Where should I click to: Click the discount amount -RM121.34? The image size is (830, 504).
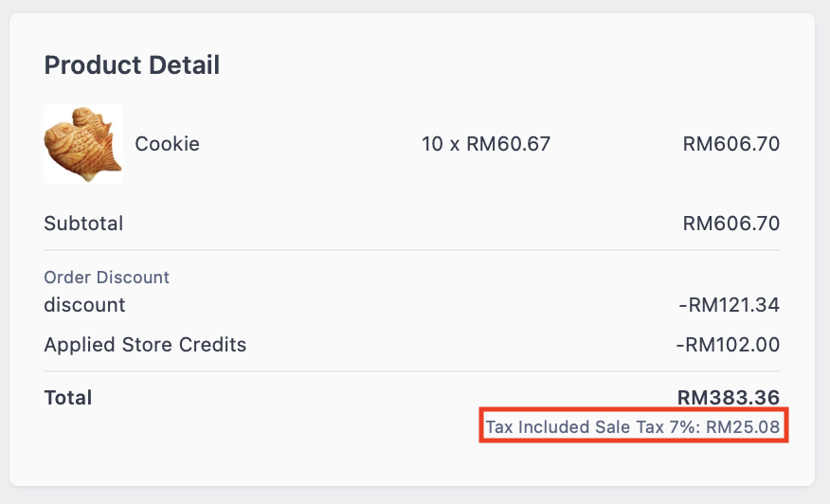coord(729,305)
